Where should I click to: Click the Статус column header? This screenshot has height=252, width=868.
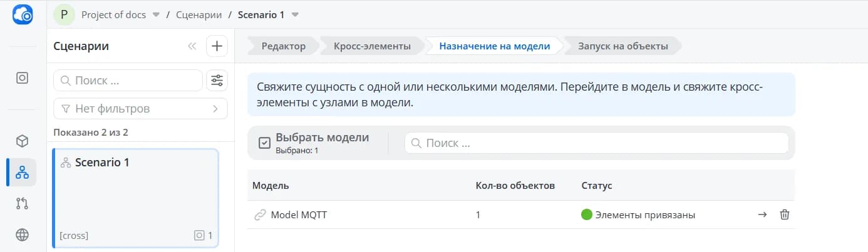[x=597, y=186]
